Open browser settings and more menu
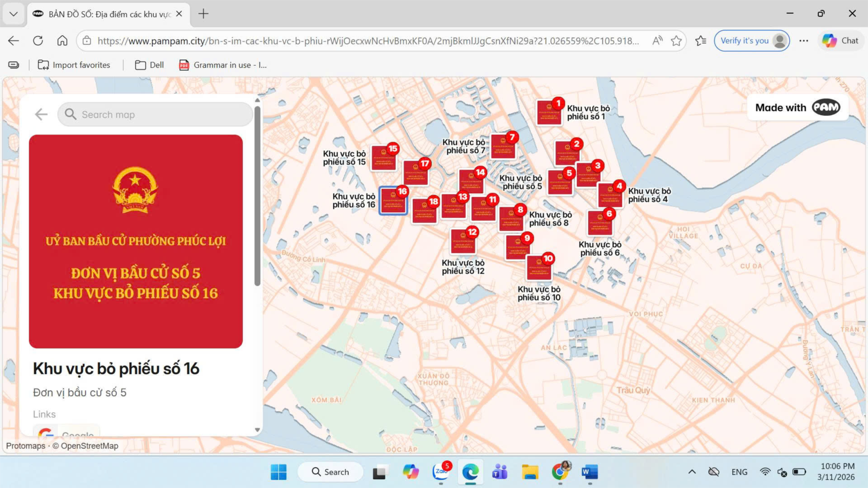The height and width of the screenshot is (488, 868). [804, 41]
